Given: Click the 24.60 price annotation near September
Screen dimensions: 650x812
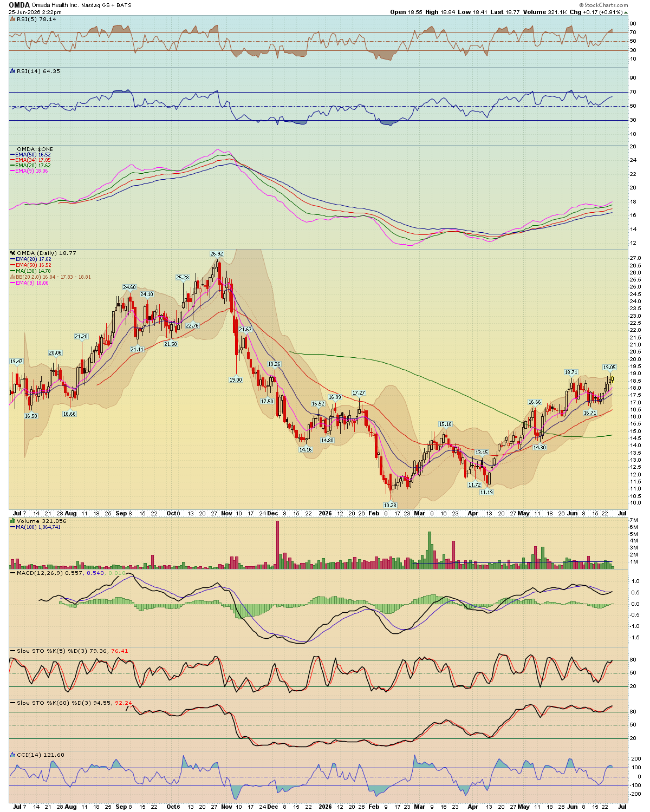Looking at the screenshot, I should [129, 287].
